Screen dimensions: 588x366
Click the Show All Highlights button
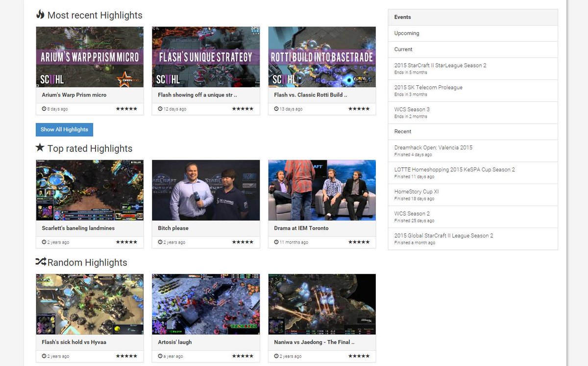point(64,129)
